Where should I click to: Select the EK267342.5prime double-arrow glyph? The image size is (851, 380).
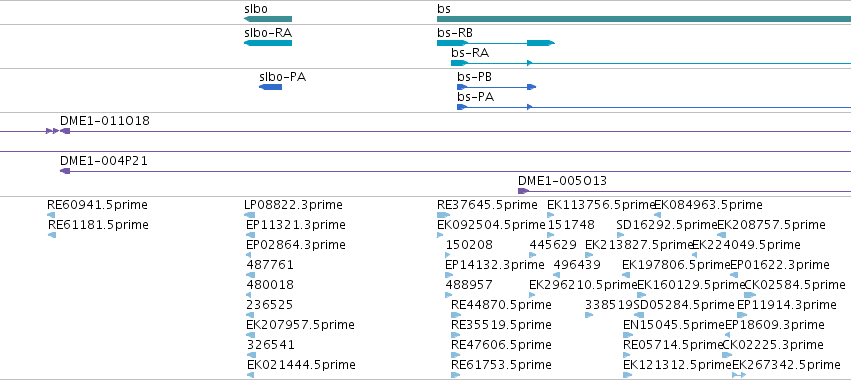tap(739, 375)
